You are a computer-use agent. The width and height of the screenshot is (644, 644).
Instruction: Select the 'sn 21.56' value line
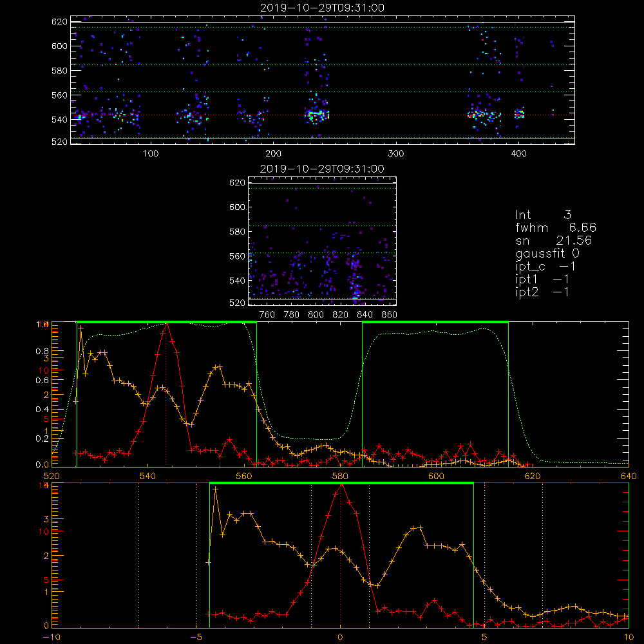[x=554, y=240]
